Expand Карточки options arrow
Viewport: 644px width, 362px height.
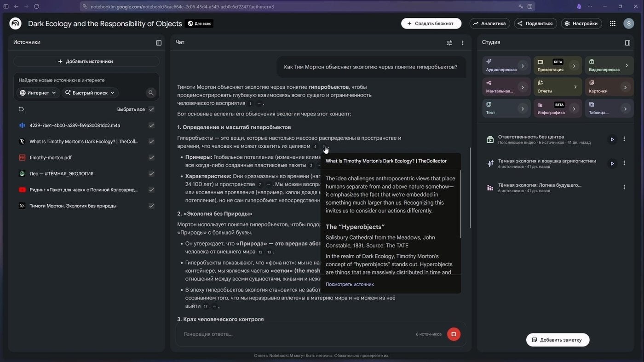pyautogui.click(x=625, y=87)
